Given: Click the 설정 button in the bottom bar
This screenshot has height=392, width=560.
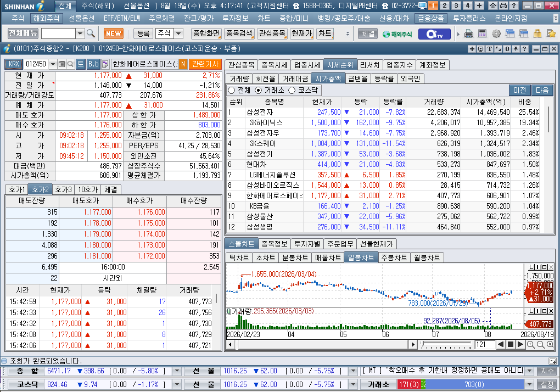Looking at the screenshot, I should (547, 384).
